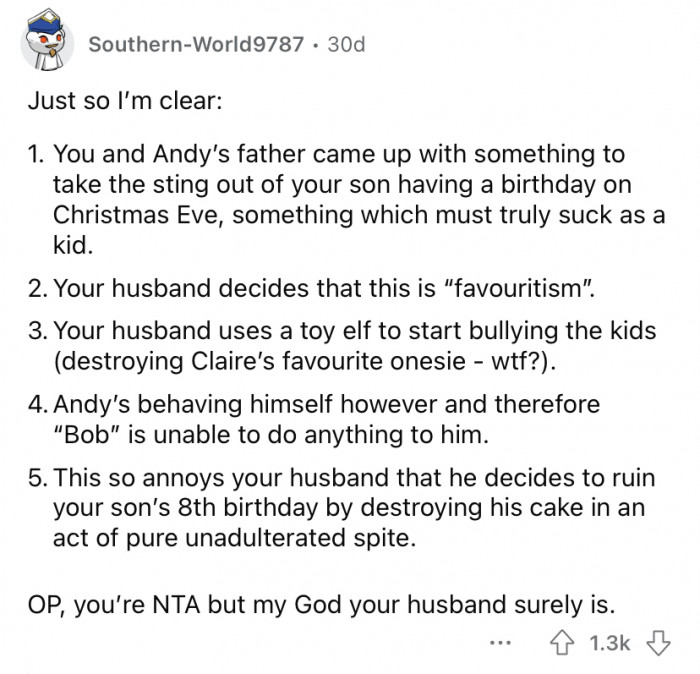Open the three-dot more options menu
This screenshot has width=700, height=674.
(500, 644)
